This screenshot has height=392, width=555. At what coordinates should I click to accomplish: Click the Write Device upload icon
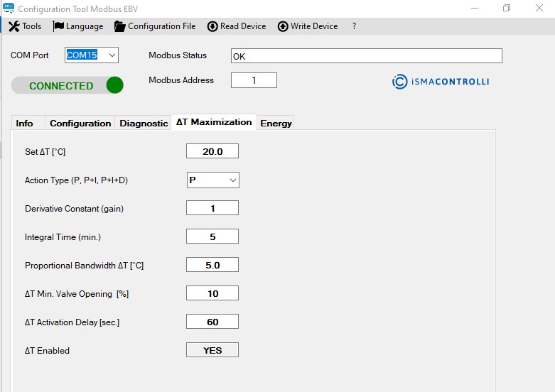tap(283, 26)
